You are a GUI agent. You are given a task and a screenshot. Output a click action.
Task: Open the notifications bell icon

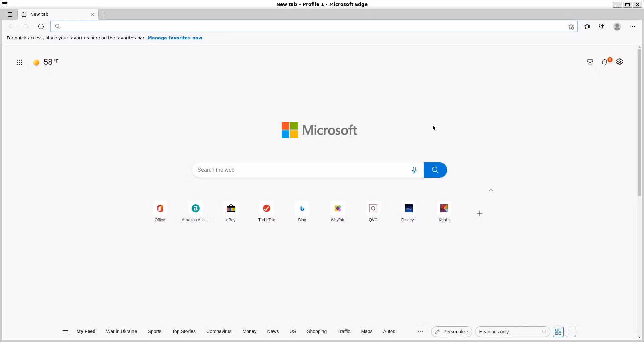[x=605, y=62]
